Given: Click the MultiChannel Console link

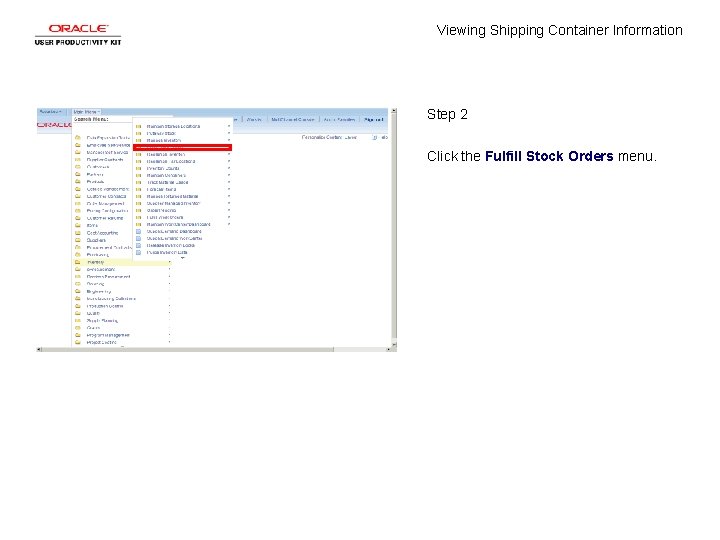Looking at the screenshot, I should tap(292, 119).
